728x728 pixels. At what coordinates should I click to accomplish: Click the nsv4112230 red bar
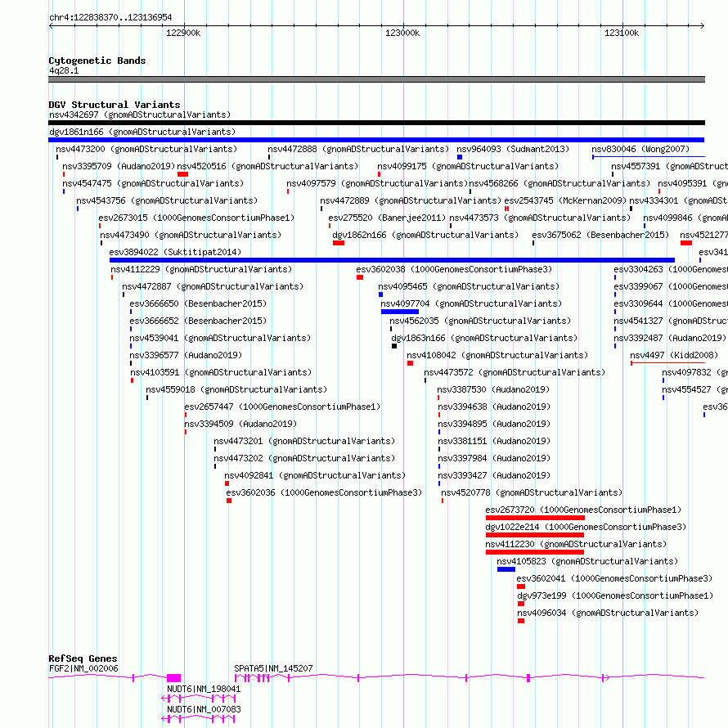tap(535, 552)
